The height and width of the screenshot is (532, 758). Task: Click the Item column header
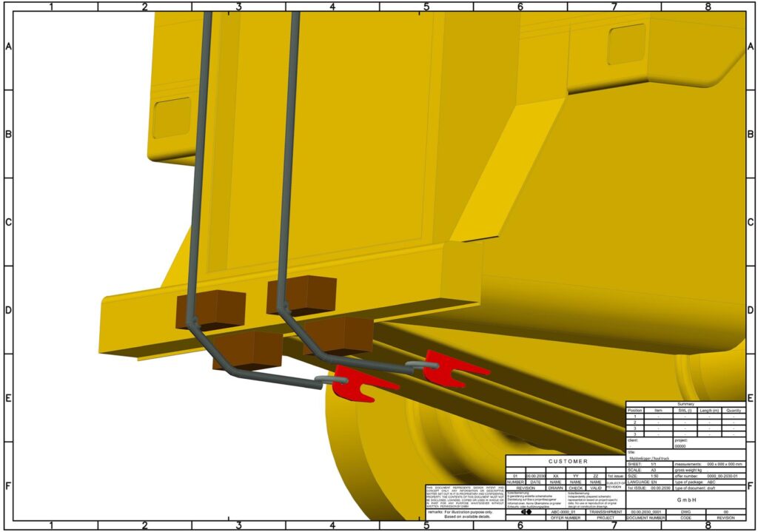pos(658,410)
